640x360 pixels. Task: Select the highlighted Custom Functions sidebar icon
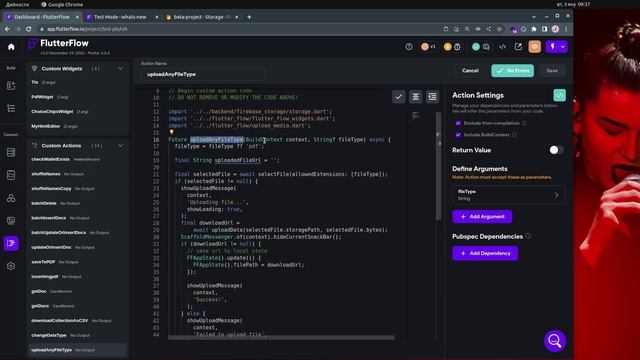(11, 243)
